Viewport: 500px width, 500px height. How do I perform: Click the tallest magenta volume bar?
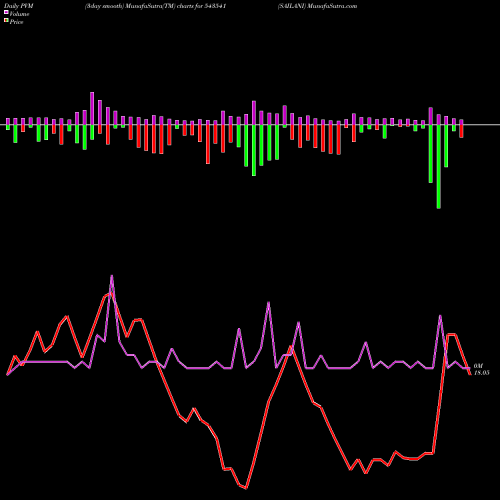point(92,108)
